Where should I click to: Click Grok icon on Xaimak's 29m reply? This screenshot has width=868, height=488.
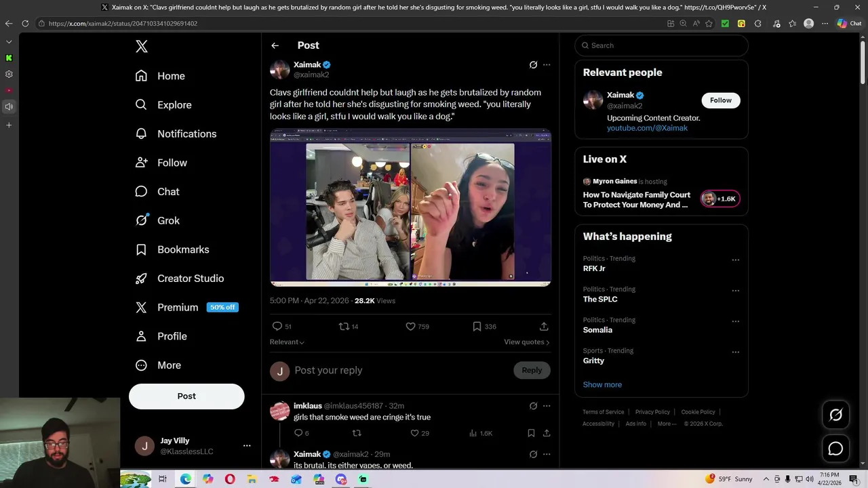[x=533, y=454]
